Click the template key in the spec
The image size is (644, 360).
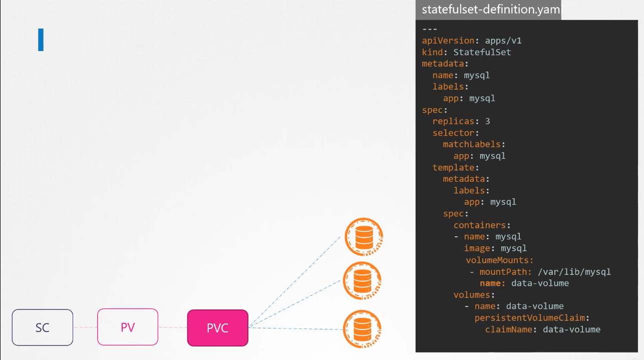point(455,167)
